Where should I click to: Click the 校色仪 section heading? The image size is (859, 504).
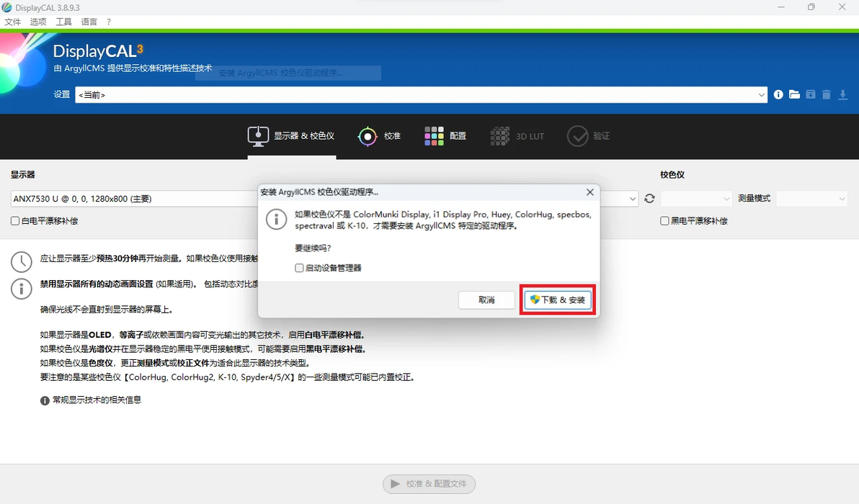[x=672, y=174]
